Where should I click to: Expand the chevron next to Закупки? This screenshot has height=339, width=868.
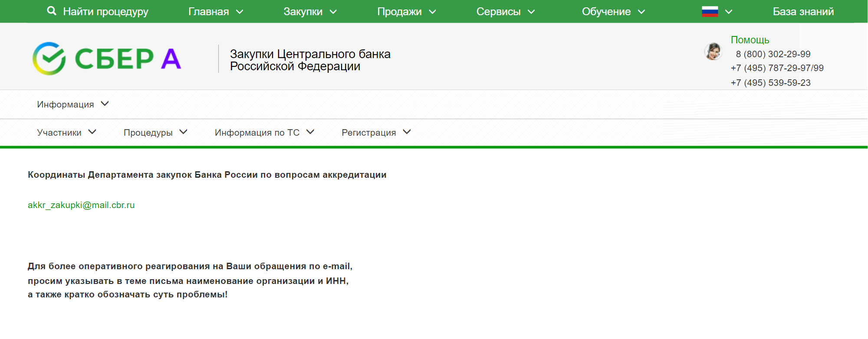pyautogui.click(x=333, y=12)
